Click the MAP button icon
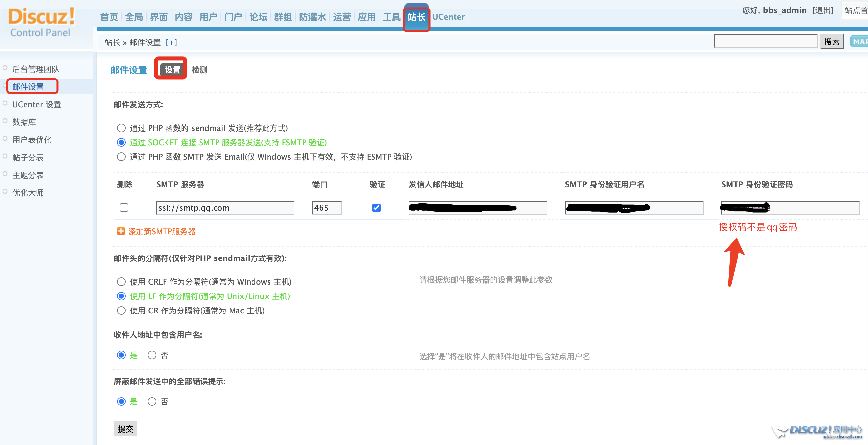This screenshot has height=445, width=868. click(x=859, y=42)
